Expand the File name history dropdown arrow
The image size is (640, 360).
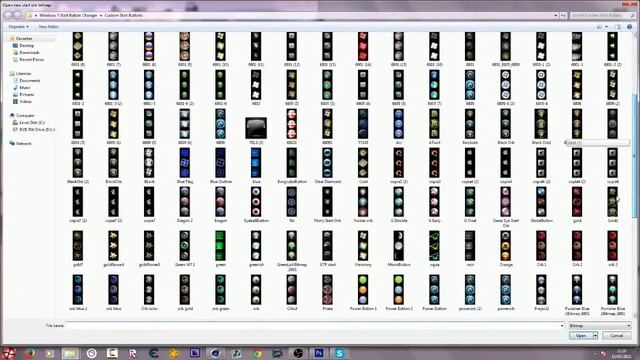[562, 326]
